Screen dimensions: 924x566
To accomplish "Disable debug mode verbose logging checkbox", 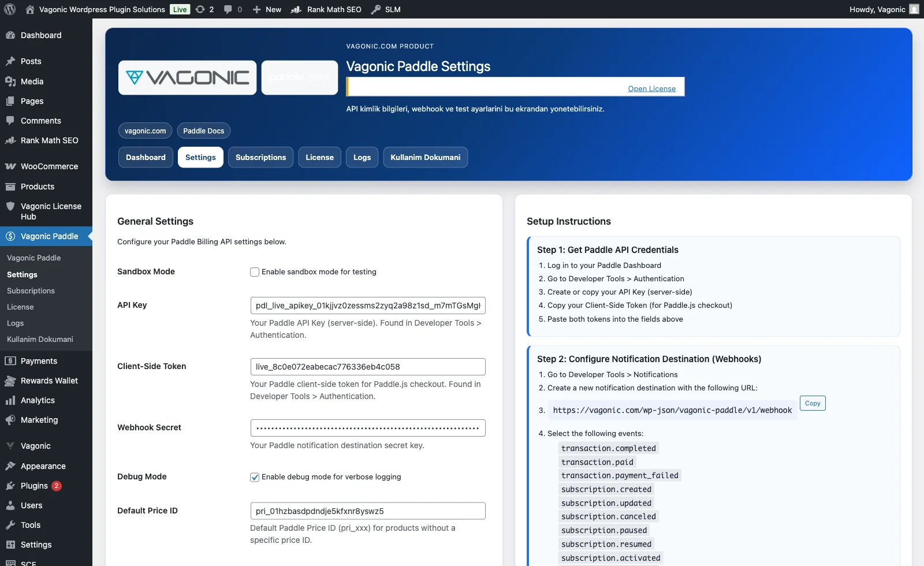I will point(255,477).
